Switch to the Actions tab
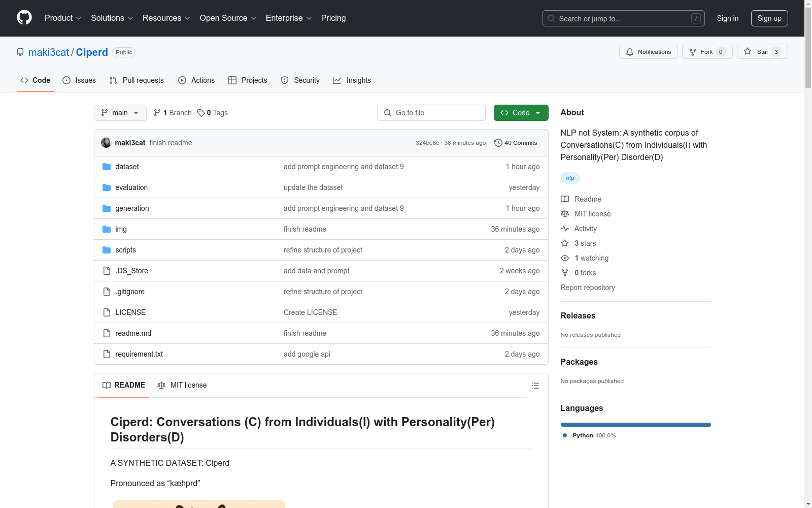 pos(196,80)
